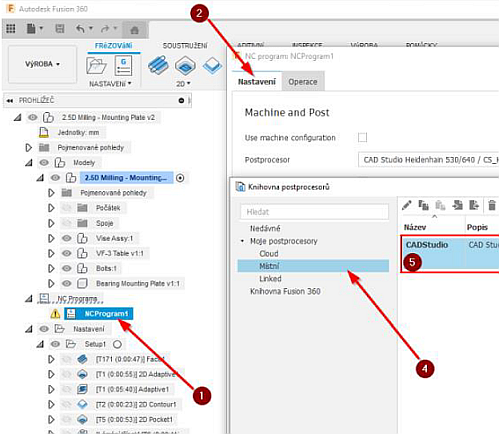Collapse the Setup1 tree node

40,344
